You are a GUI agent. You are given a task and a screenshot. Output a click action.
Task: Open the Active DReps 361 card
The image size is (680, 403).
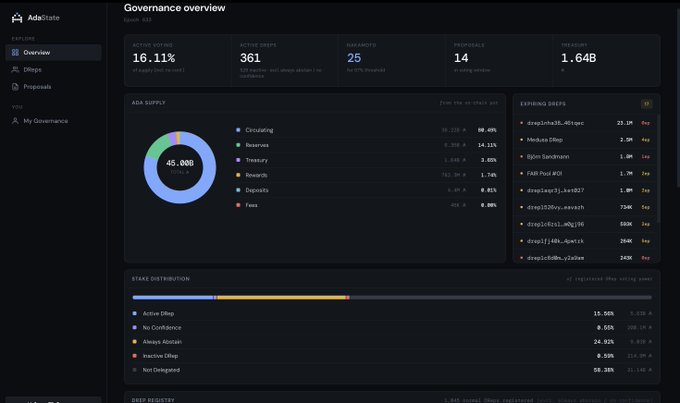coord(284,61)
